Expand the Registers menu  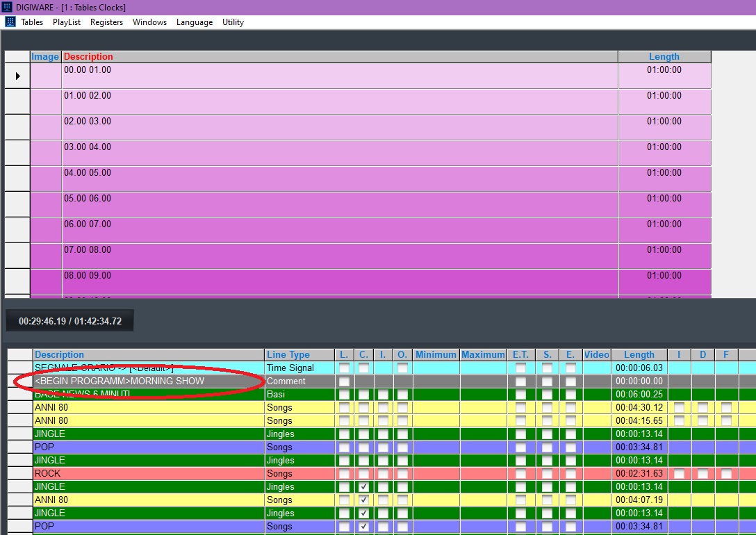point(106,22)
